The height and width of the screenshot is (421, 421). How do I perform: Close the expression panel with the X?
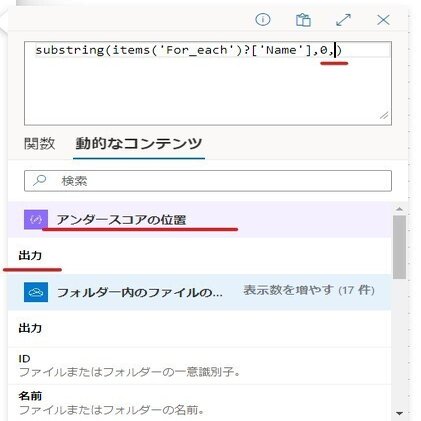(x=383, y=20)
